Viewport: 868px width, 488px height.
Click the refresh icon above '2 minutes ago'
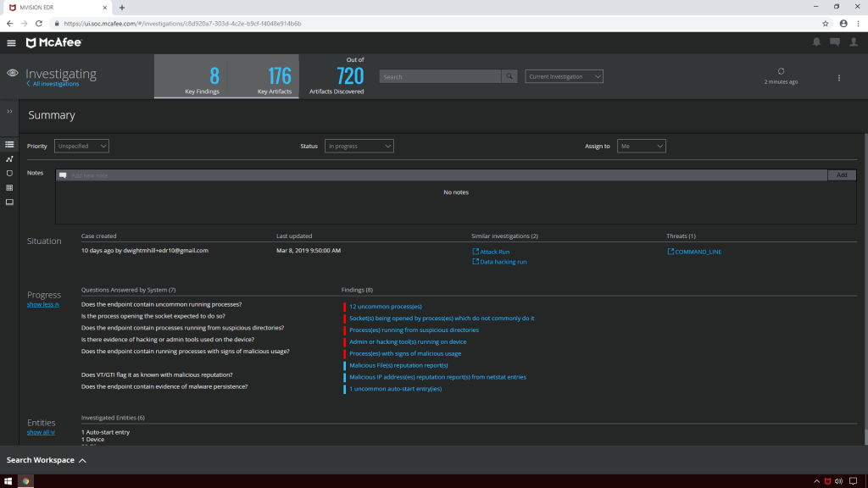[781, 71]
